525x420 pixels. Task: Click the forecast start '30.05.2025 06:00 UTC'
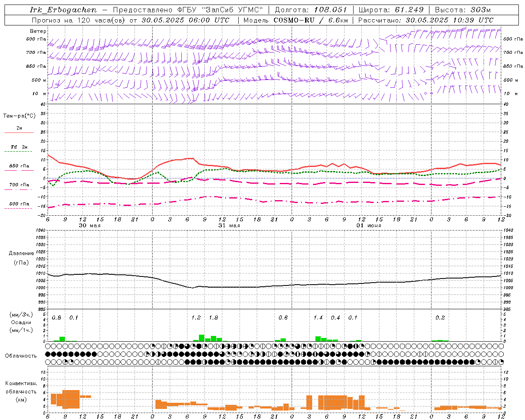185,20
